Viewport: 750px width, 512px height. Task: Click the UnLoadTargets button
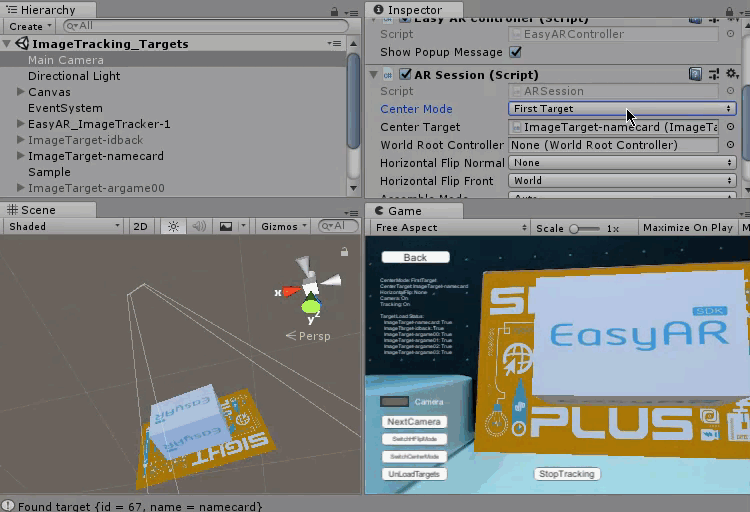coord(414,474)
